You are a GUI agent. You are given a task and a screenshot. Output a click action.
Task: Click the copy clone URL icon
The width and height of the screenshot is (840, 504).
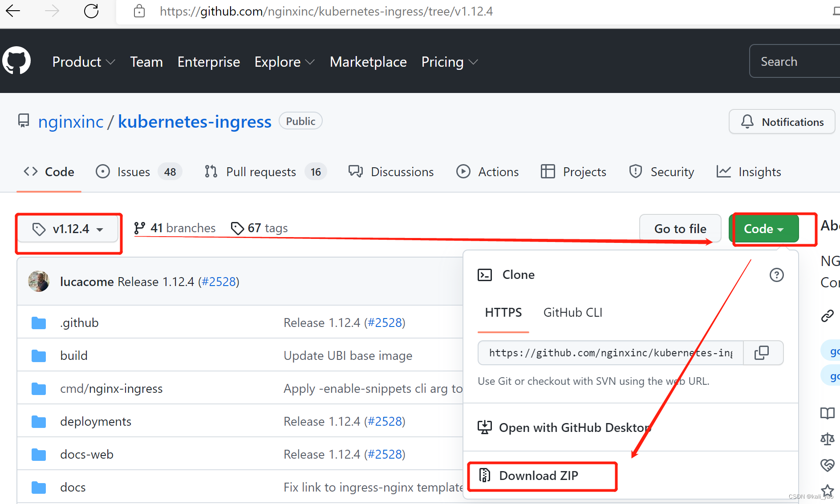762,353
